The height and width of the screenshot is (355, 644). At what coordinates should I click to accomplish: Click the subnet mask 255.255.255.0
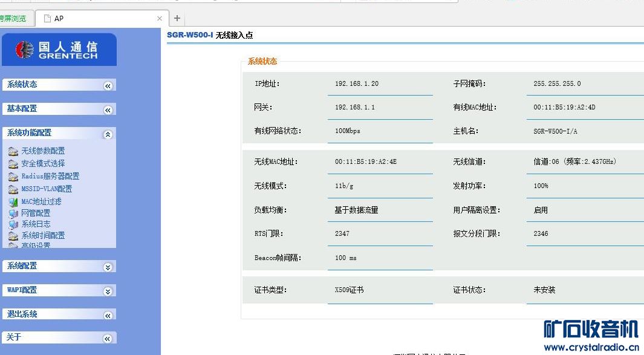(557, 84)
